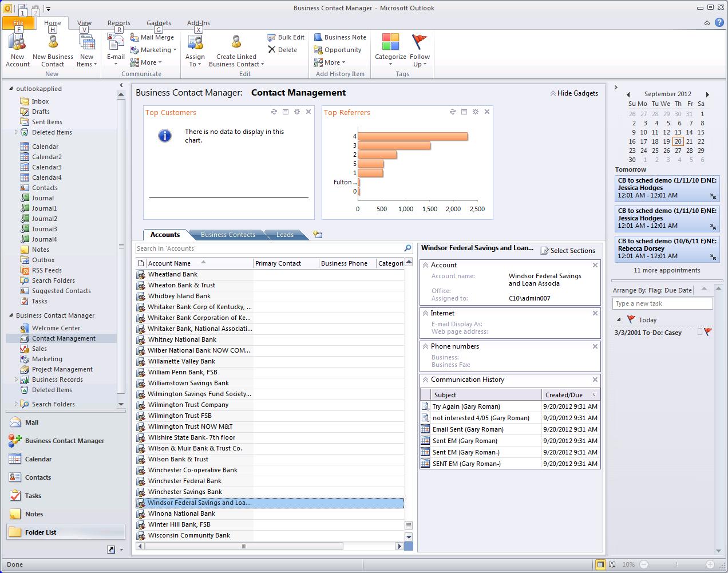Click the Delete icon in Edit group
The height and width of the screenshot is (573, 728).
coord(282,50)
